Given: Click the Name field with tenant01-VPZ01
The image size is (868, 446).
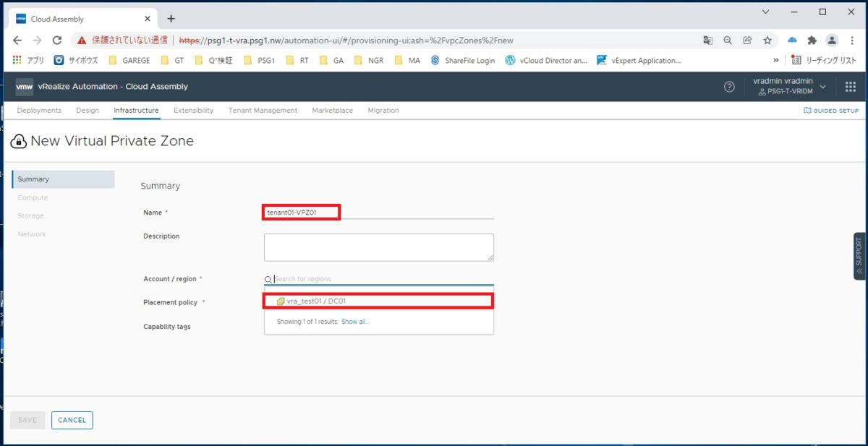Looking at the screenshot, I should (379, 213).
